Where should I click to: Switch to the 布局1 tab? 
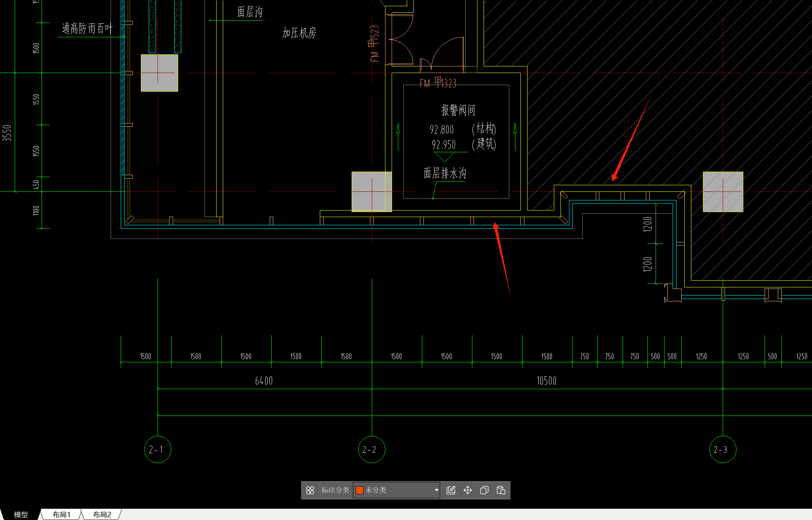pos(62,515)
